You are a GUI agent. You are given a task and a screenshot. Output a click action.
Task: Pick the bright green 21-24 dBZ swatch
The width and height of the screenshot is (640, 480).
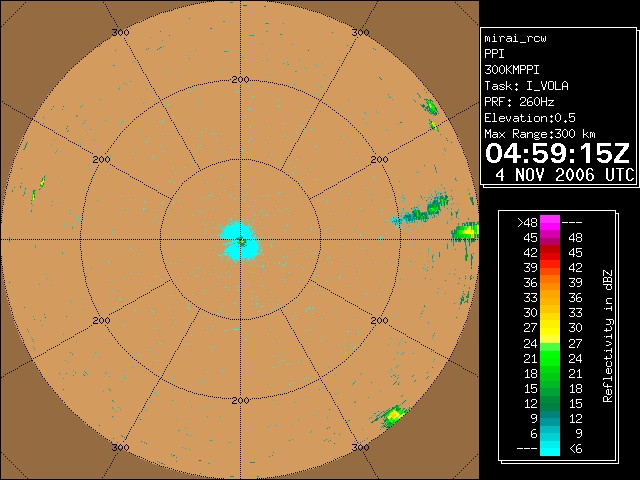(x=550, y=358)
